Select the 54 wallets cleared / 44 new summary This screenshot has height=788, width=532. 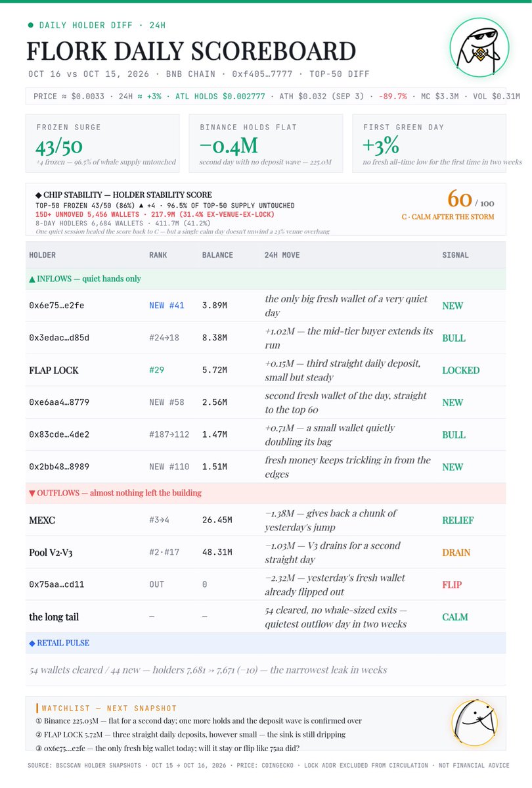point(208,670)
